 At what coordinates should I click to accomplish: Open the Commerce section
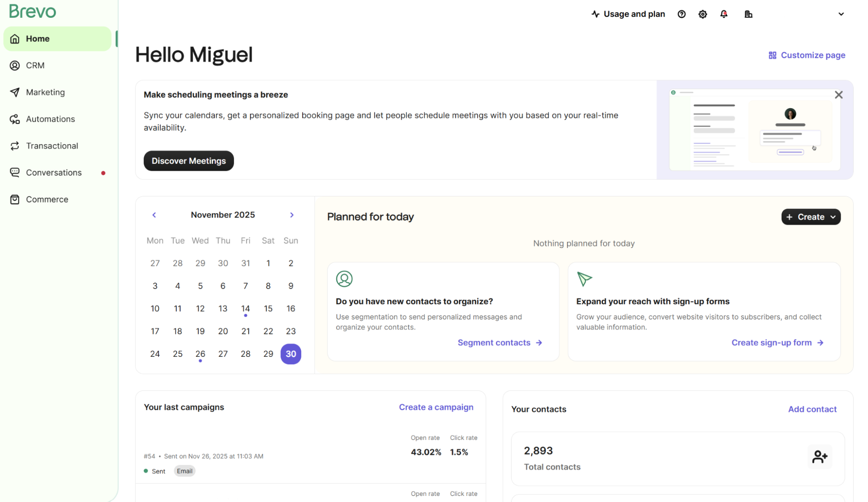pyautogui.click(x=47, y=199)
